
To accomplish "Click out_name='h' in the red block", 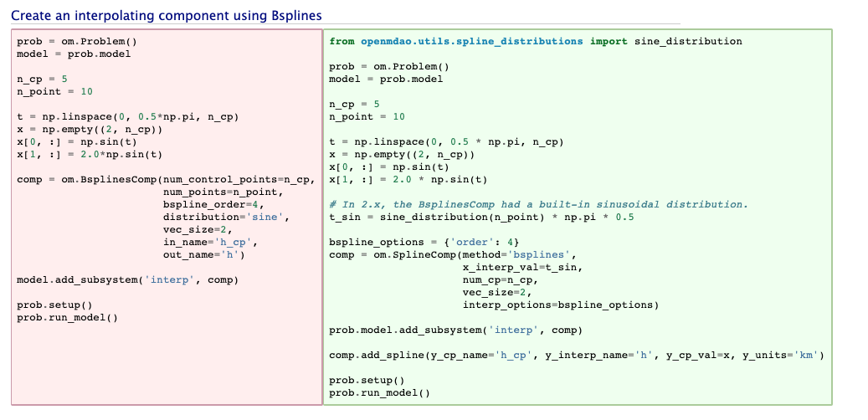I will (x=203, y=255).
